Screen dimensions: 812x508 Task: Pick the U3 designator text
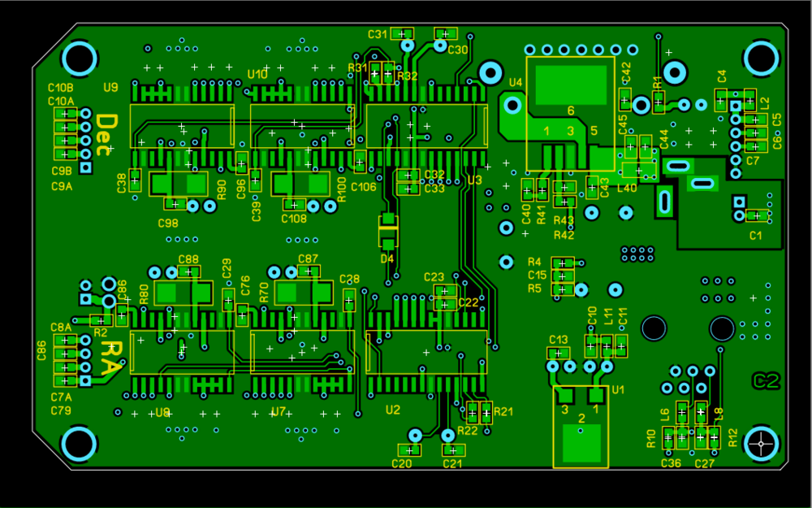pos(475,180)
